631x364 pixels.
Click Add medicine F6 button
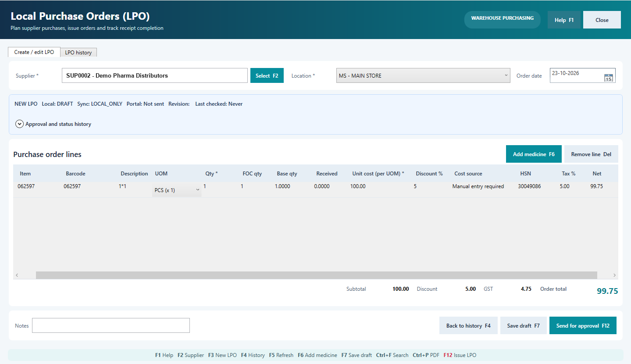(x=534, y=154)
